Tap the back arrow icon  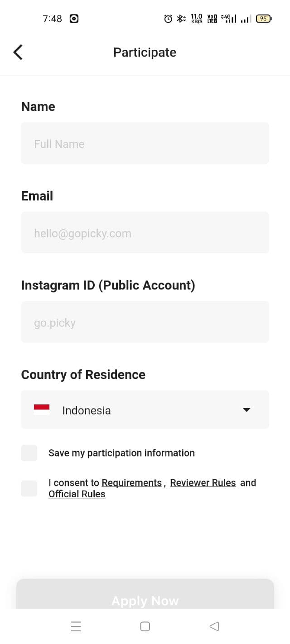click(x=18, y=53)
